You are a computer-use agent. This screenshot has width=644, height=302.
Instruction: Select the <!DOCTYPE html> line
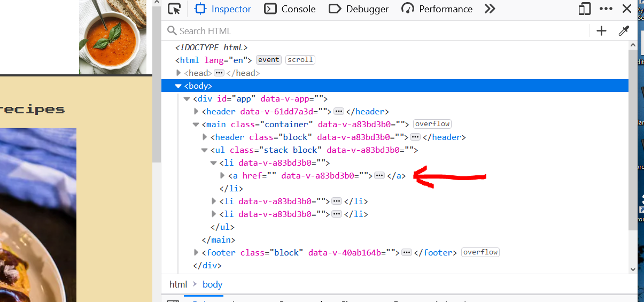point(212,47)
